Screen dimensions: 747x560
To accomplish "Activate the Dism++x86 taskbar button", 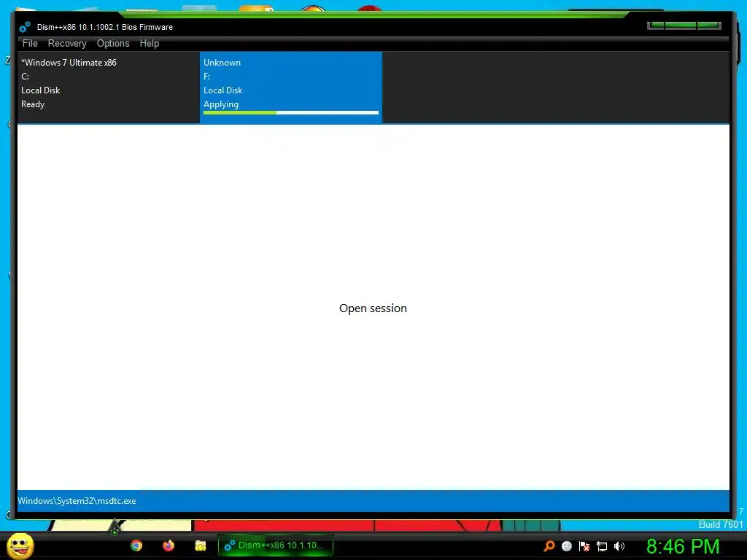I will 275,545.
